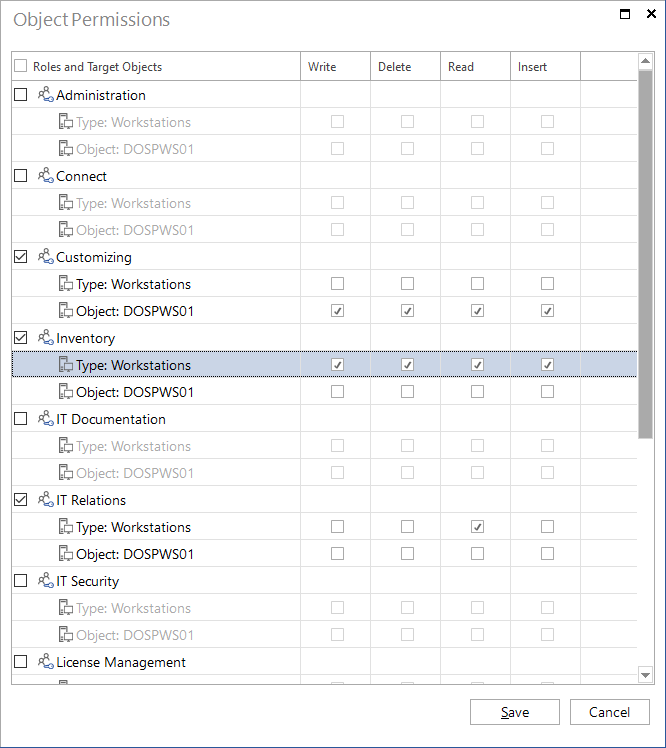Uncheck the IT Relations role checkbox
The height and width of the screenshot is (748, 666).
tap(21, 499)
